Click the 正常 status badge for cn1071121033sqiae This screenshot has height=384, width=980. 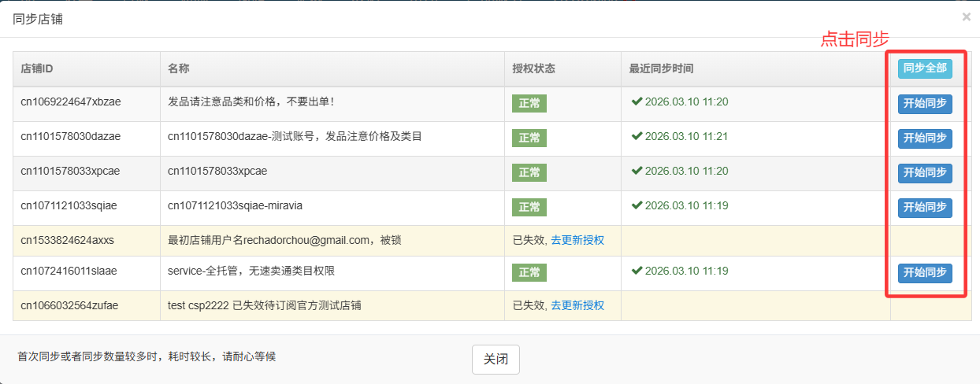pos(529,208)
